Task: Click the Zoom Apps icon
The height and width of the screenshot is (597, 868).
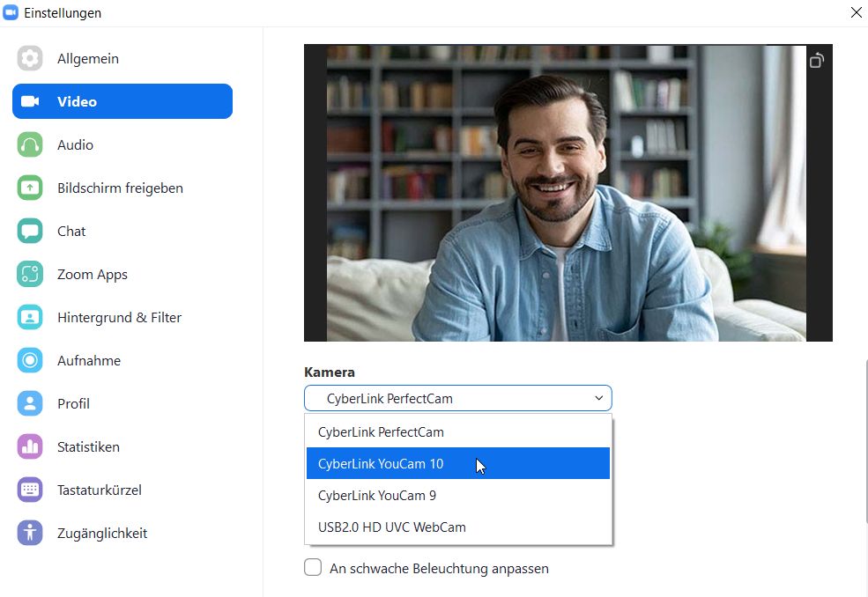Action: 30,274
